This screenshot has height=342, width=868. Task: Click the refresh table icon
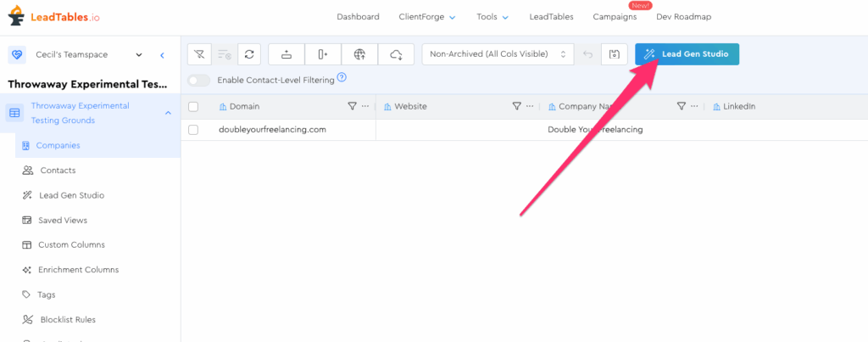pyautogui.click(x=249, y=54)
